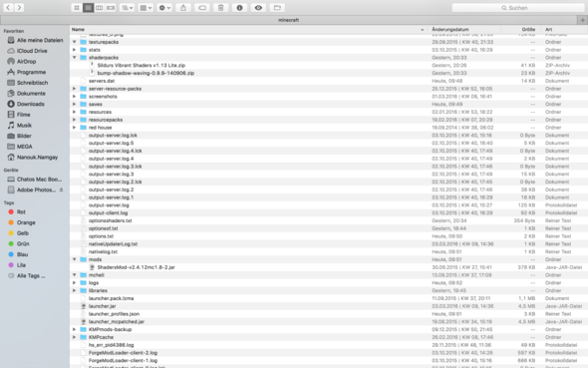Screen dimensions: 588x368
Task: Go back with the back arrow
Action: (8, 8)
